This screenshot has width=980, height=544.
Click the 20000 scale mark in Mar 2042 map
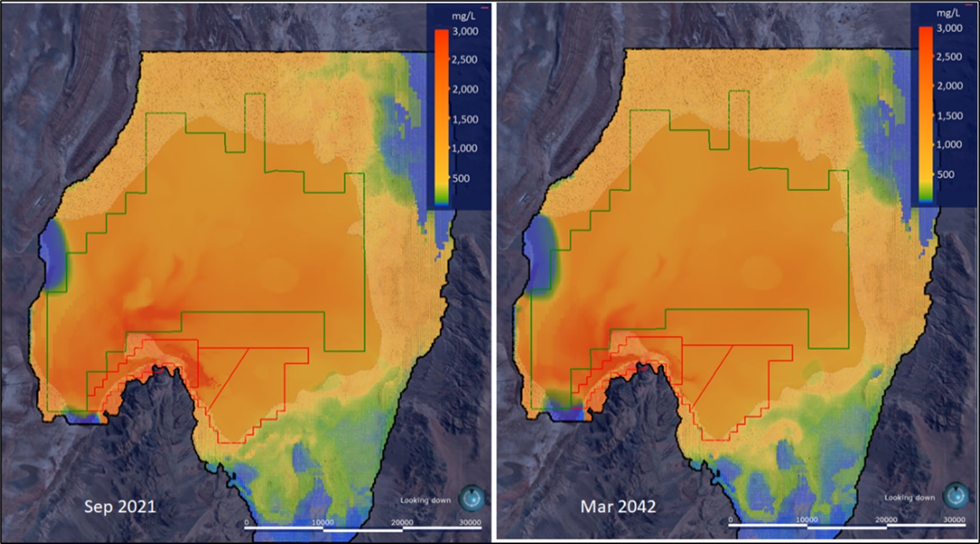(x=886, y=520)
